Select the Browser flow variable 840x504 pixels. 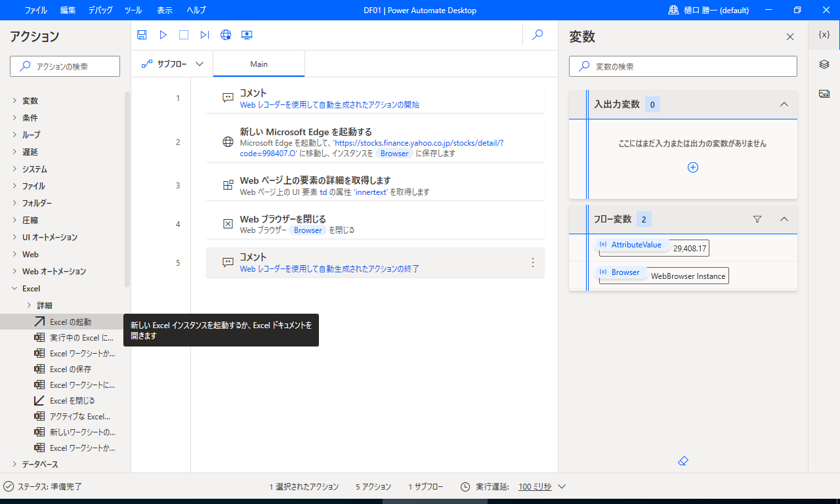(621, 272)
